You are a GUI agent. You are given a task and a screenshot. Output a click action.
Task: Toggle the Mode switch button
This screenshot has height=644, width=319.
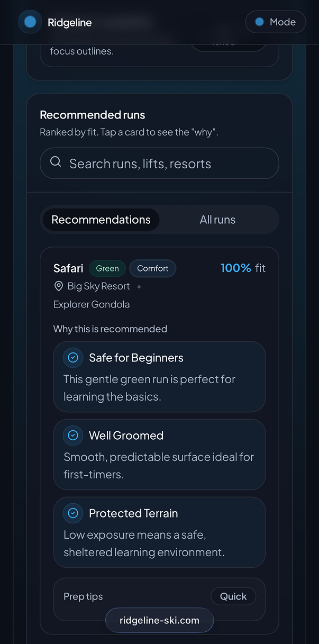276,22
